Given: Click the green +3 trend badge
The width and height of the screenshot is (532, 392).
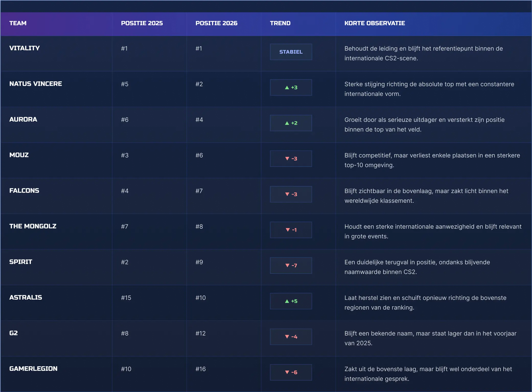Looking at the screenshot, I should (291, 88).
